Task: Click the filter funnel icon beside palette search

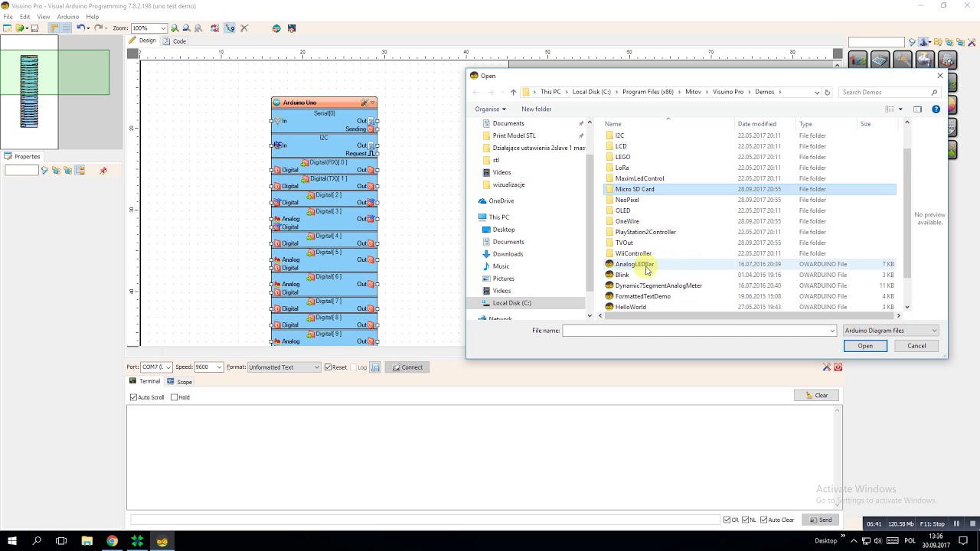Action: click(913, 42)
